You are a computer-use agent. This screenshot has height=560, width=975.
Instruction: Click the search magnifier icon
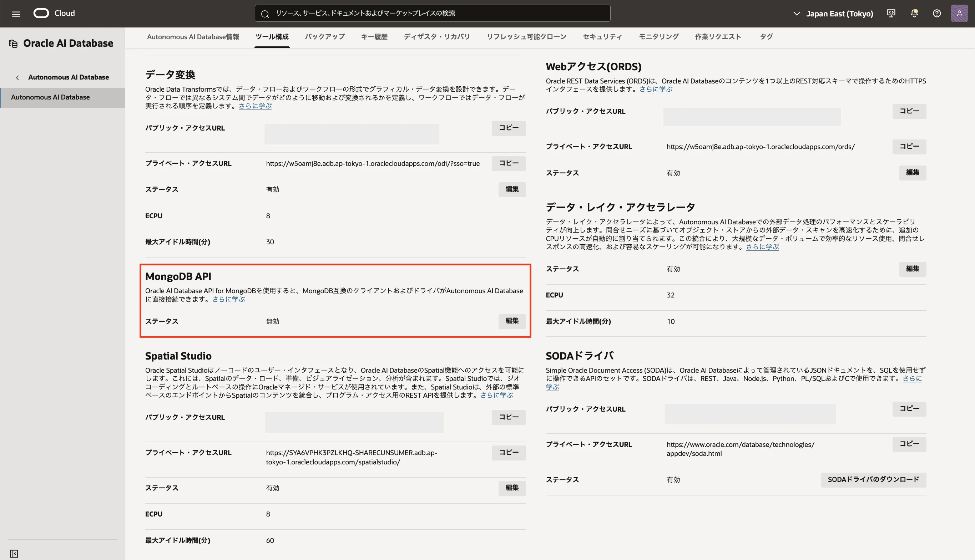tap(265, 14)
